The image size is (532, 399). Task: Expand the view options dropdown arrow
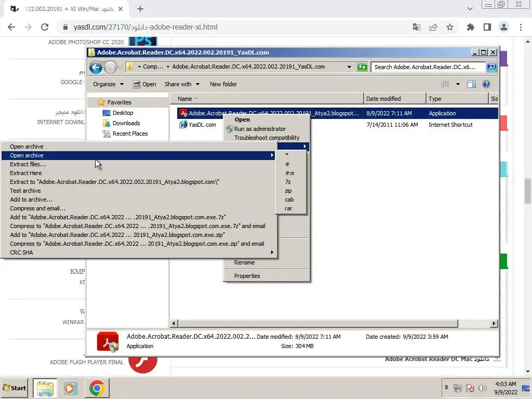coord(458,84)
